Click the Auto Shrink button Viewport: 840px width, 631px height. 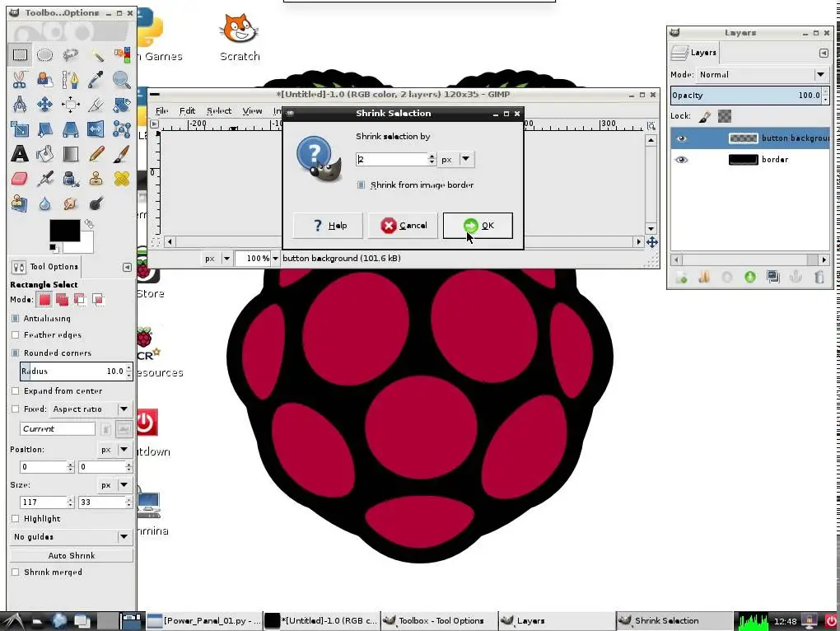pyautogui.click(x=72, y=555)
